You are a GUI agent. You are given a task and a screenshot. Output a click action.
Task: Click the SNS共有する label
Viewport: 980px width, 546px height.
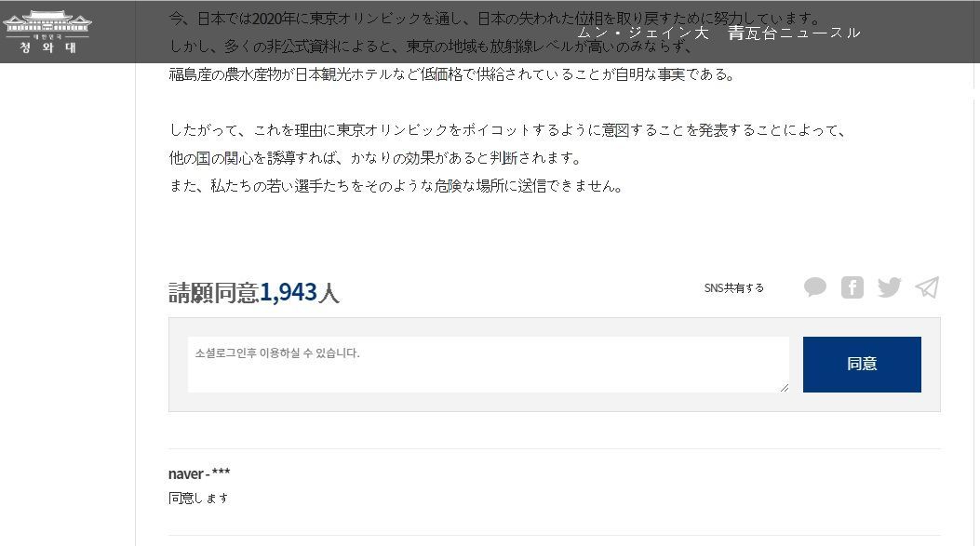coord(733,288)
